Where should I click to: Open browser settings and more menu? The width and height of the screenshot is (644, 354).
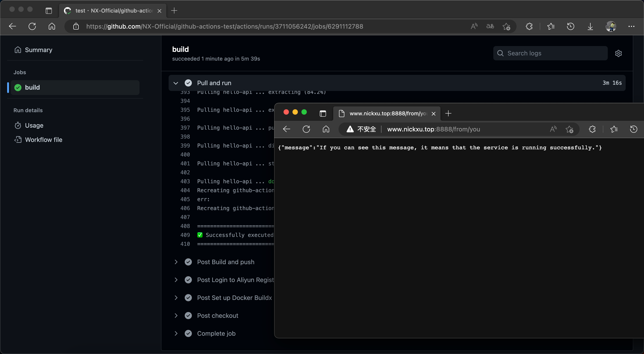631,26
